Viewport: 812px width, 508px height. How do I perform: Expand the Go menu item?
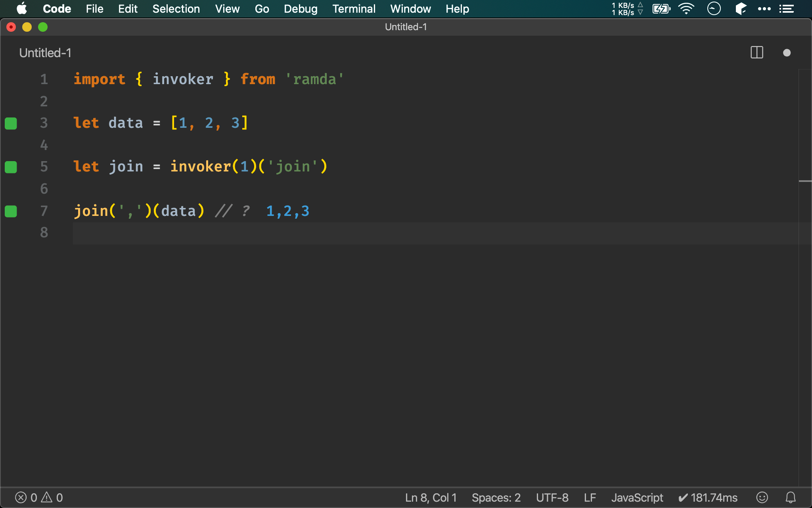(x=261, y=9)
